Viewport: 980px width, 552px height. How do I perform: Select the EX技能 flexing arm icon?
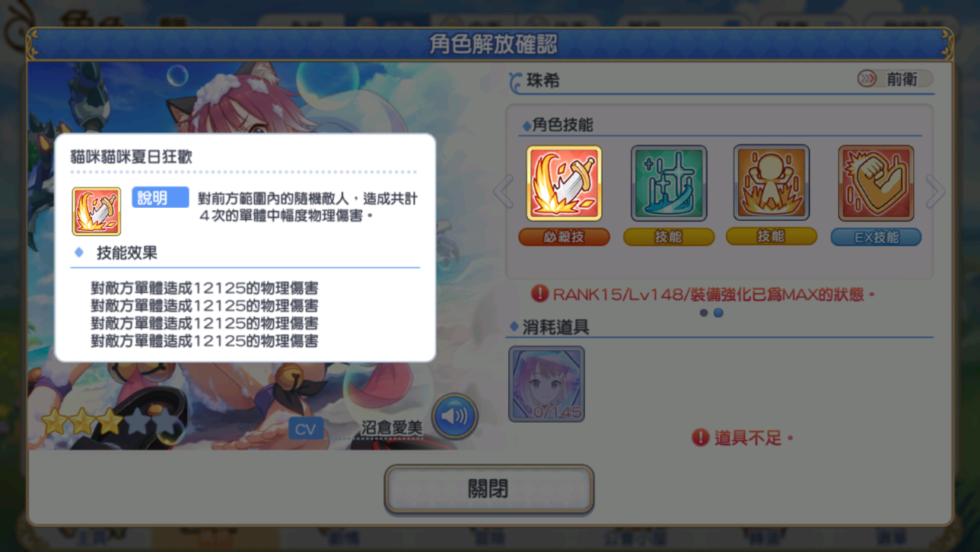click(x=876, y=183)
